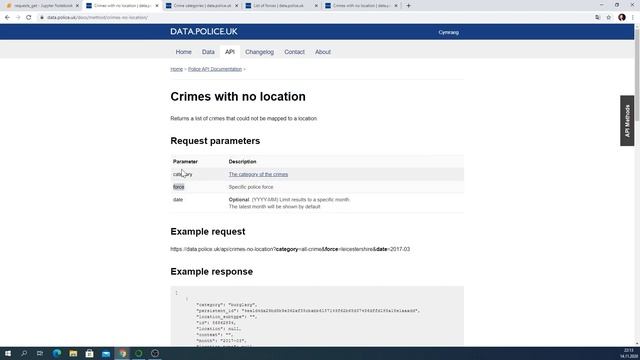Reload the page with the refresh icon
This screenshot has width=640, height=360.
point(29,18)
